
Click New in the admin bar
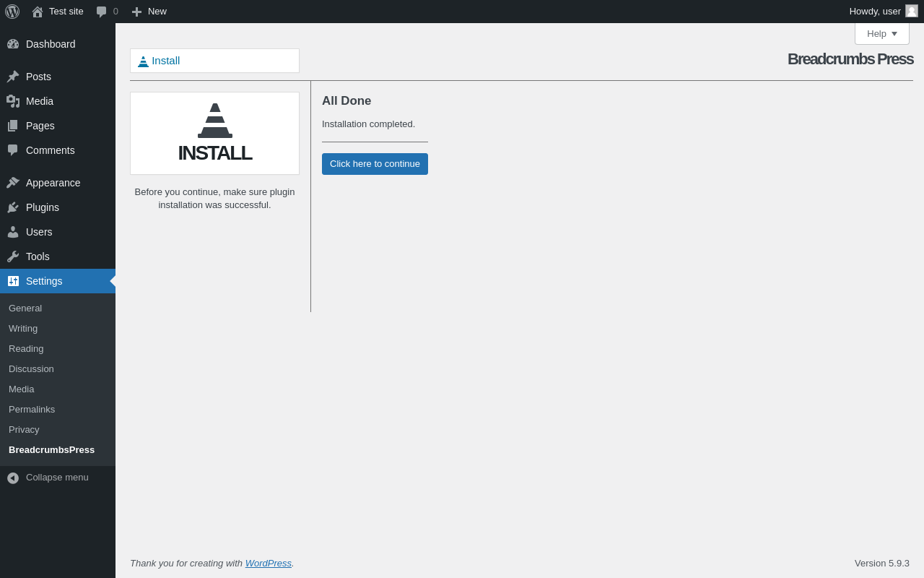point(157,11)
